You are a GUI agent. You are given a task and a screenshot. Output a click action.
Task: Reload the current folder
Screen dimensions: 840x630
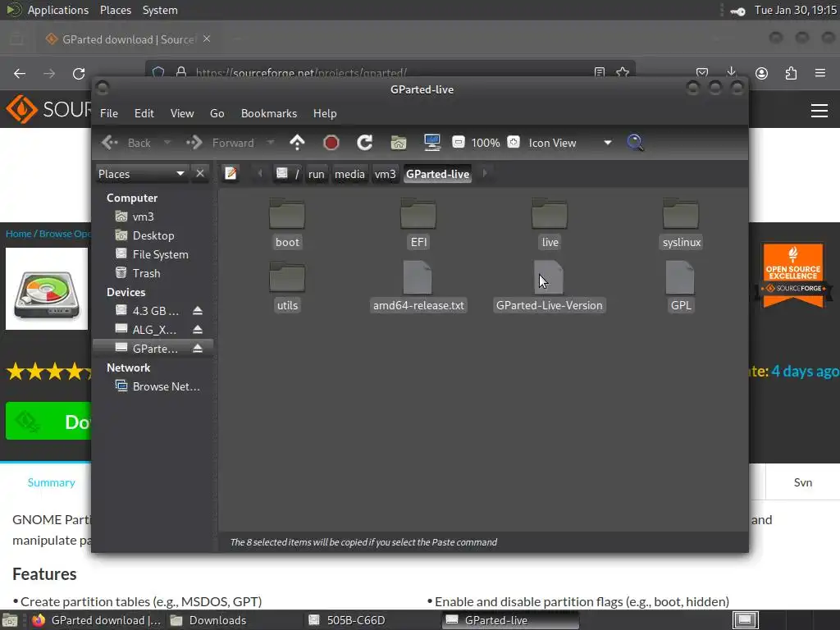(365, 143)
